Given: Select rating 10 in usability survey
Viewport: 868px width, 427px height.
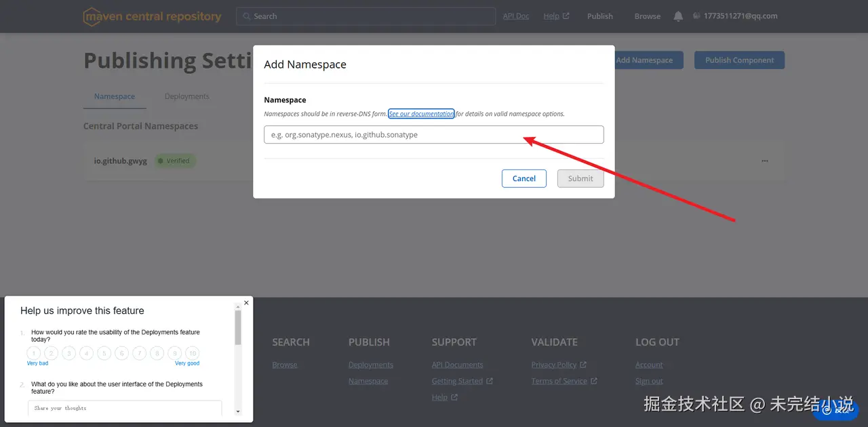Looking at the screenshot, I should (x=192, y=353).
